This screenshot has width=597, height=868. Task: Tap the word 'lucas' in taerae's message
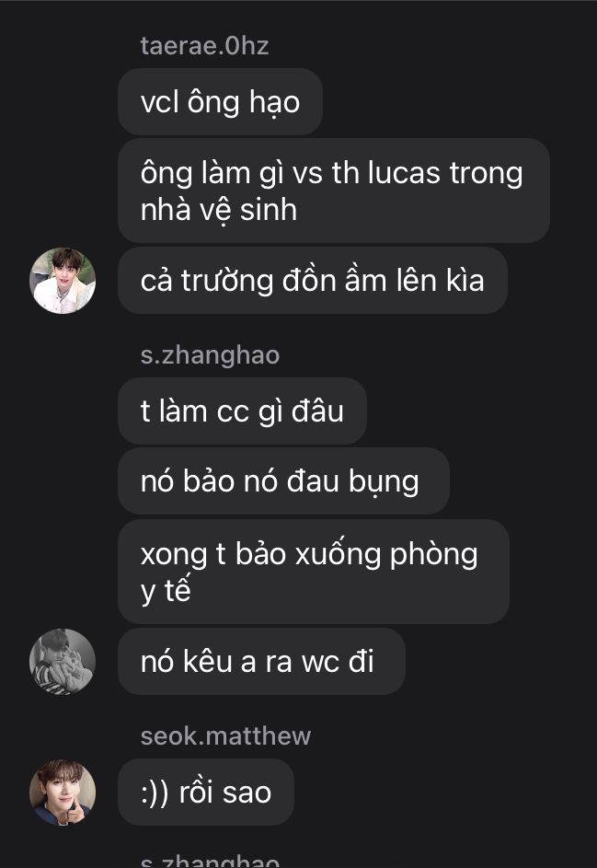[404, 173]
